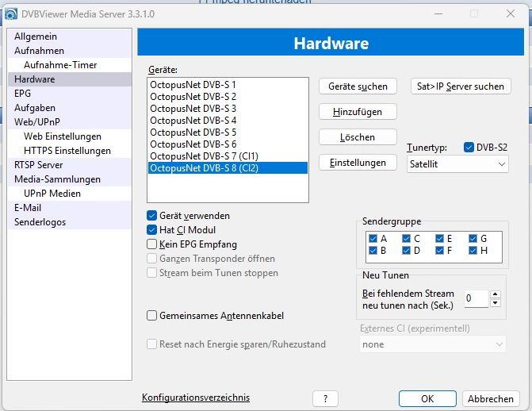This screenshot has width=532, height=411.
Task: Uncheck Sendergruppe H checkbox
Action: 473,251
